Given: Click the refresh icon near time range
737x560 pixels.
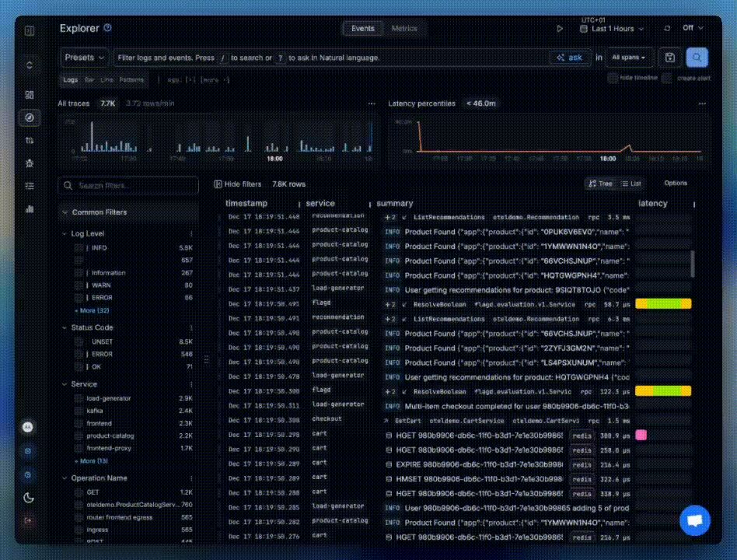Looking at the screenshot, I should point(666,27).
